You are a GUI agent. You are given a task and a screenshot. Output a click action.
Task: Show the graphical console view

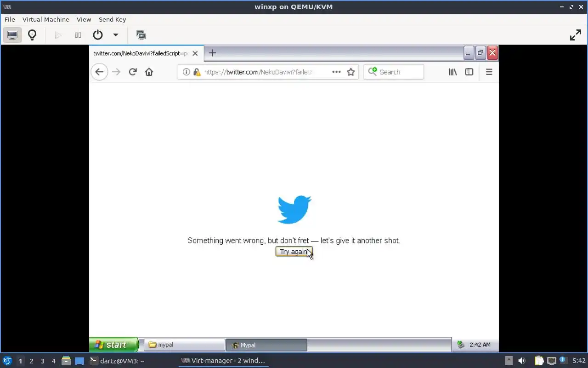pyautogui.click(x=12, y=35)
